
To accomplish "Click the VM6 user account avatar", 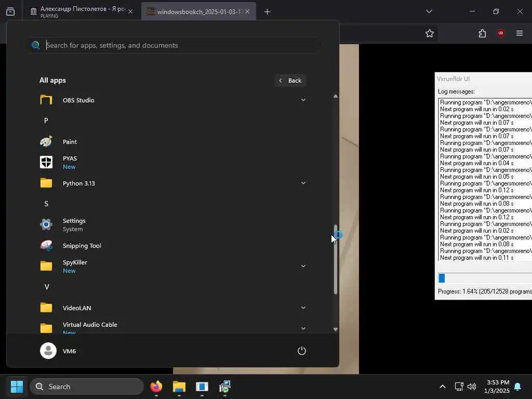I will coord(48,351).
